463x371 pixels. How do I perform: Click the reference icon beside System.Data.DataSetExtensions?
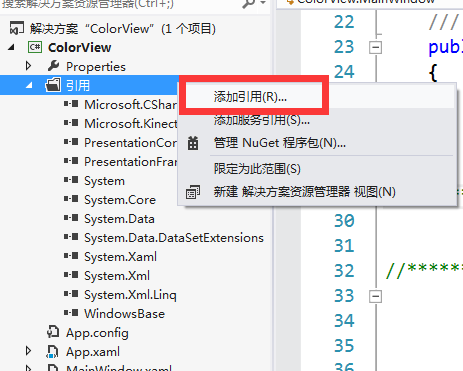71,237
